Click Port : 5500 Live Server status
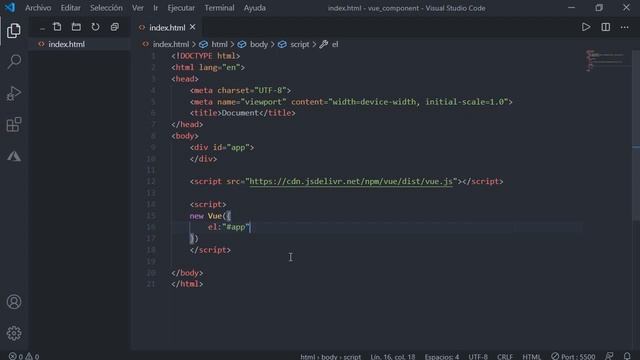 tap(573, 356)
